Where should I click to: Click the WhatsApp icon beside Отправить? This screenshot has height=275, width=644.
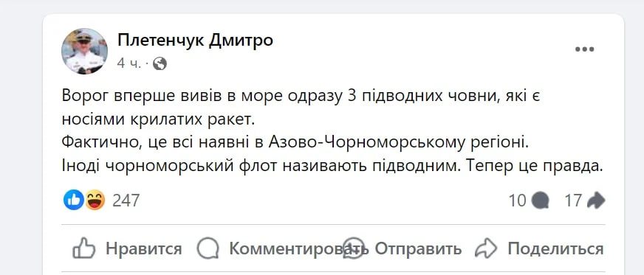354,248
